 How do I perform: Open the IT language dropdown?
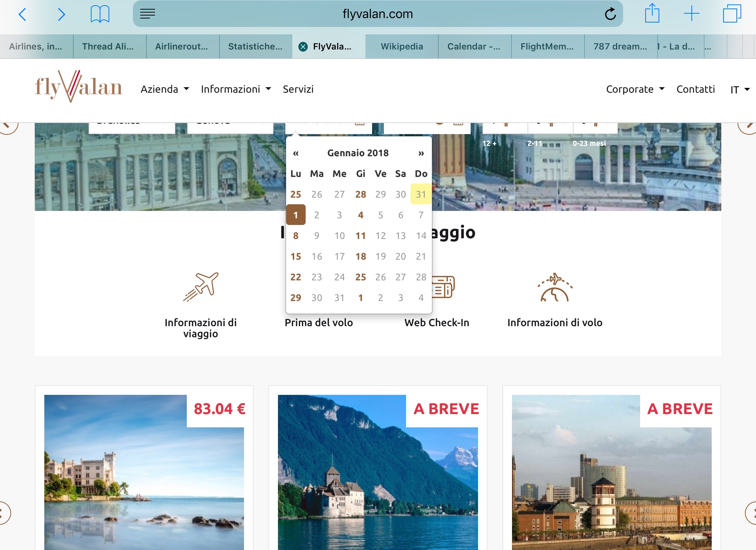point(740,90)
